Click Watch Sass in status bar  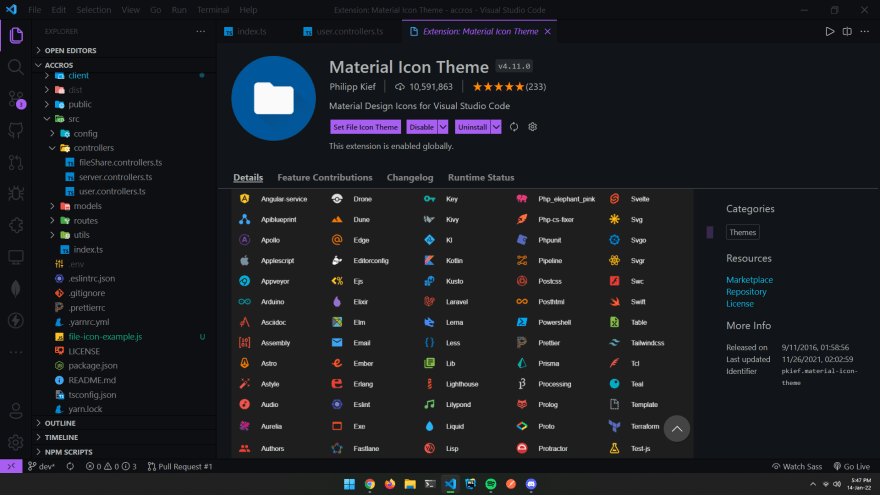click(x=796, y=466)
